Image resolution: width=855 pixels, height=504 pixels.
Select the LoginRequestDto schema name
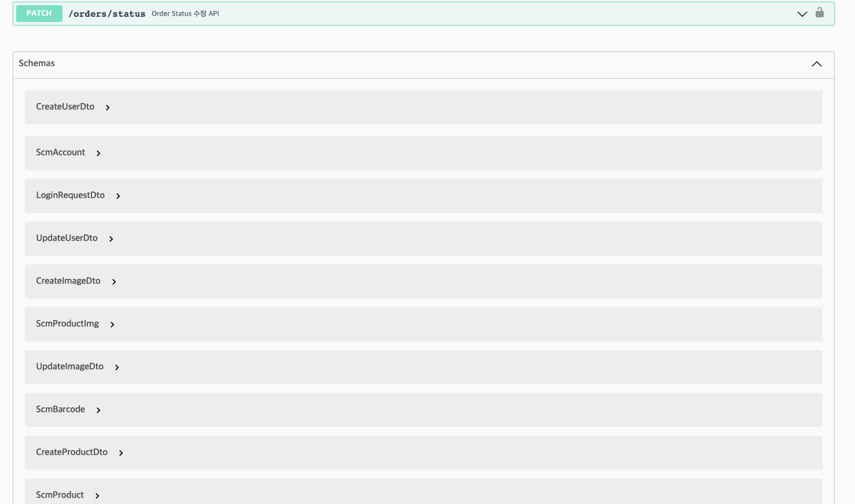(70, 195)
